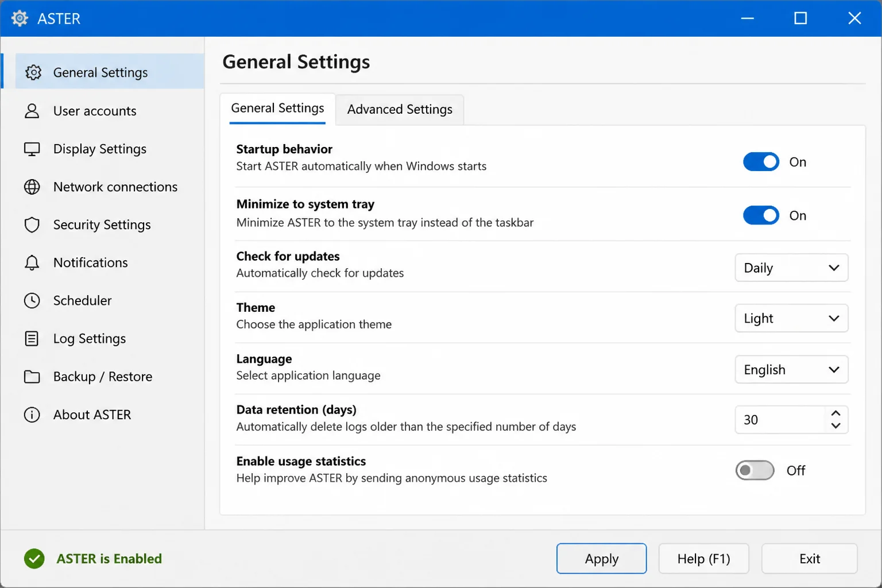Maximize the ASTER window

800,18
